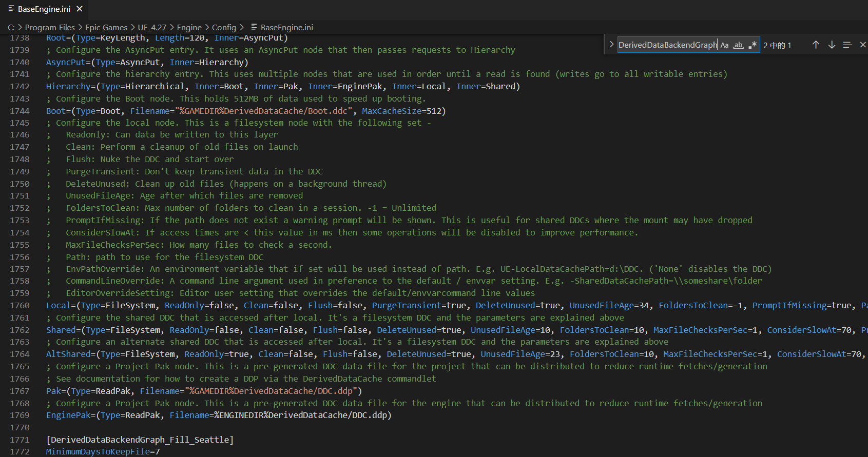
Task: Click the AltShared key on line 1764
Action: pos(68,354)
